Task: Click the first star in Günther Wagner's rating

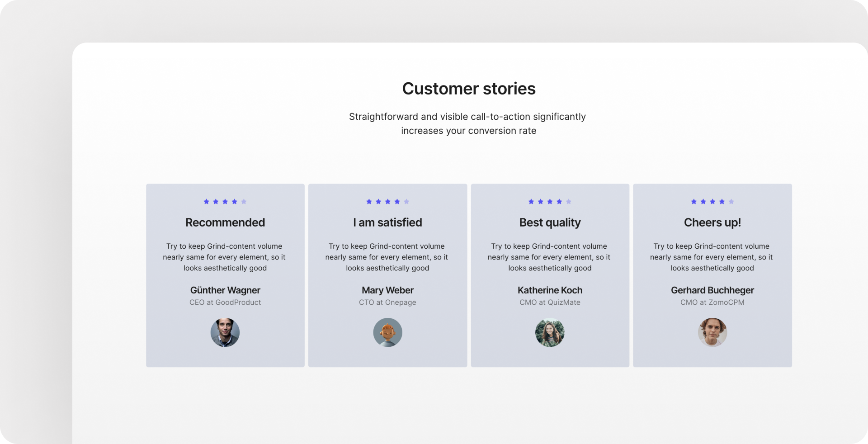Action: (x=207, y=202)
